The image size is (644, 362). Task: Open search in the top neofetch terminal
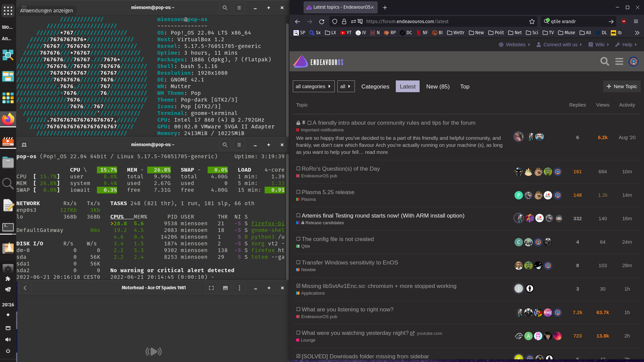[225, 8]
